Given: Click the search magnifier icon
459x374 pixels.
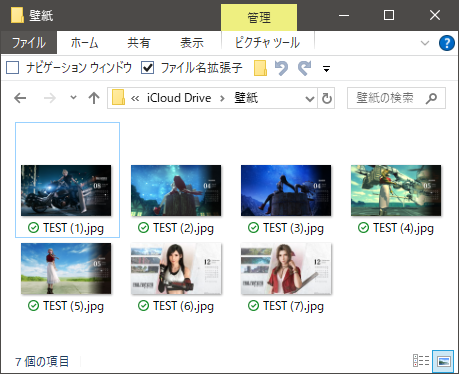Looking at the screenshot, I should click(x=431, y=98).
